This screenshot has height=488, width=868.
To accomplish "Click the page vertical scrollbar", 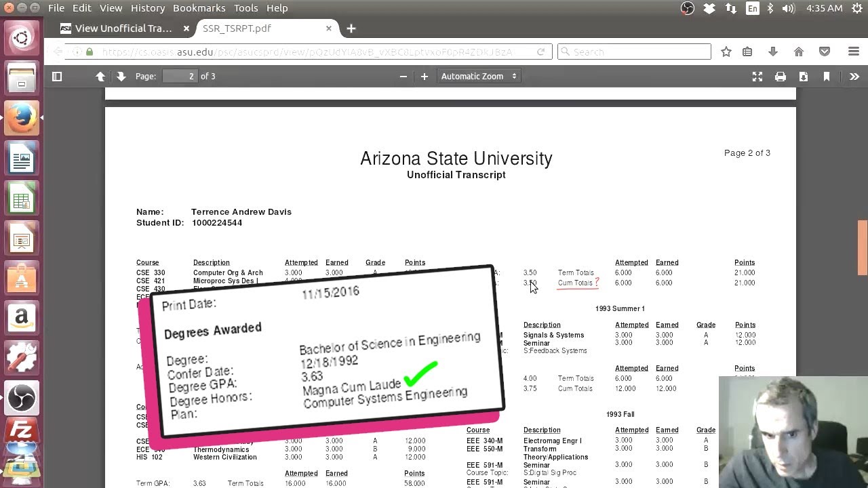I will pos(863,247).
